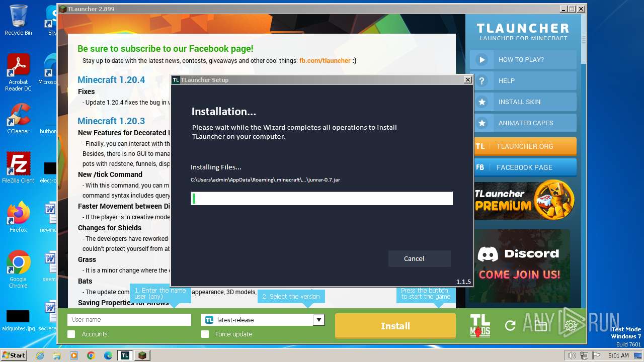Click the star icon beside Animated Capes

pyautogui.click(x=482, y=123)
